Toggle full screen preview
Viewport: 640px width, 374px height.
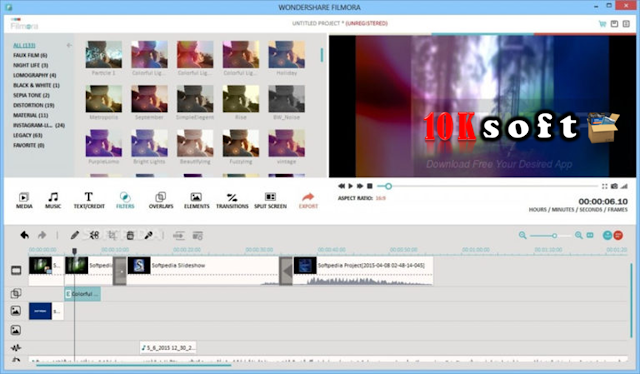click(x=604, y=186)
